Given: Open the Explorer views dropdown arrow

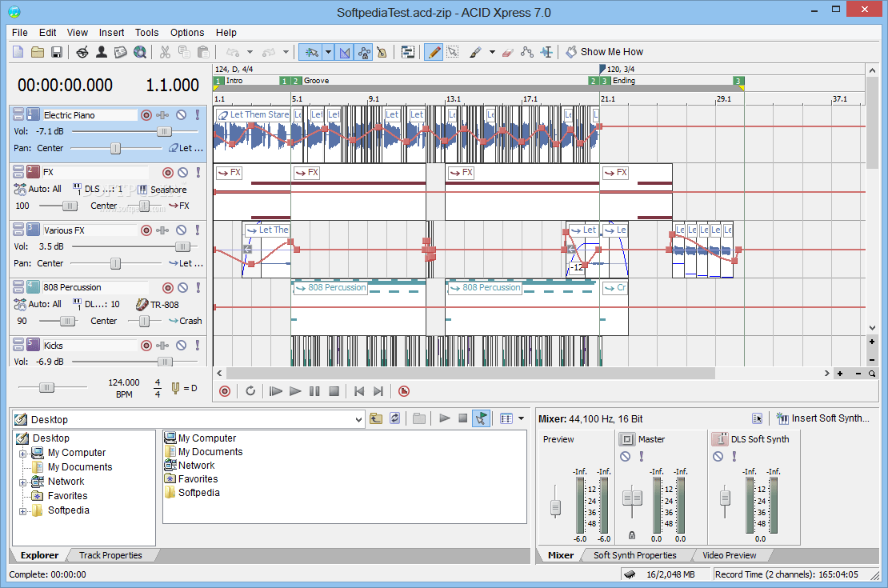Looking at the screenshot, I should coord(522,418).
